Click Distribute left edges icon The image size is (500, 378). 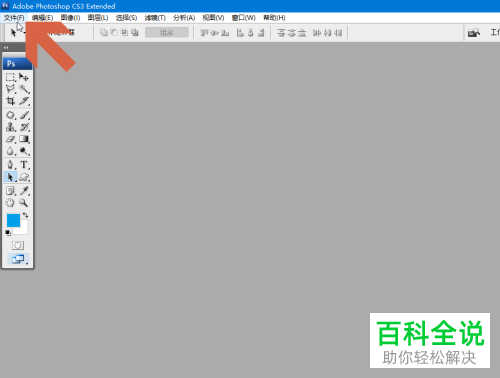pyautogui.click(x=317, y=33)
